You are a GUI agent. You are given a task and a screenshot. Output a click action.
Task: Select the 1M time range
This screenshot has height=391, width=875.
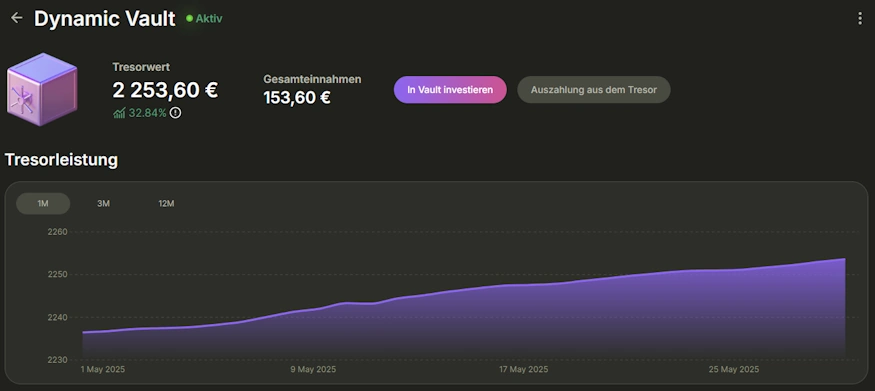click(43, 204)
